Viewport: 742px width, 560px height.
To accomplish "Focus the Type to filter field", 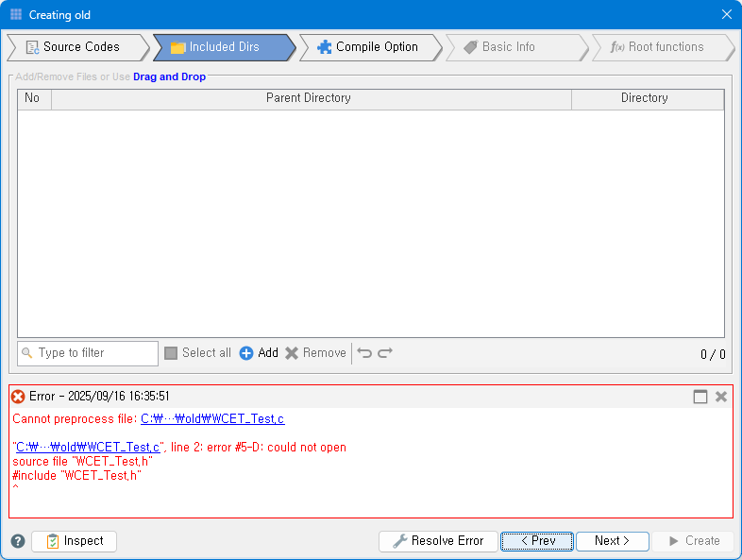I will [x=94, y=353].
